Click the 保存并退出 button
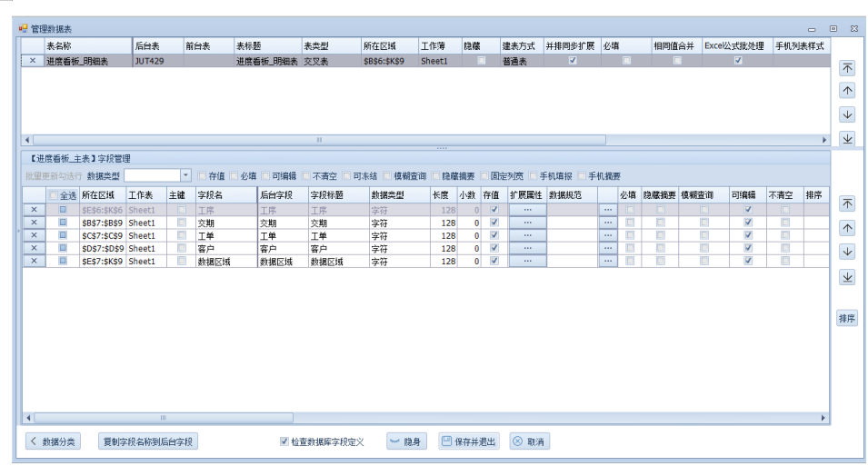Viewport: 868px width, 466px height. pyautogui.click(x=469, y=442)
